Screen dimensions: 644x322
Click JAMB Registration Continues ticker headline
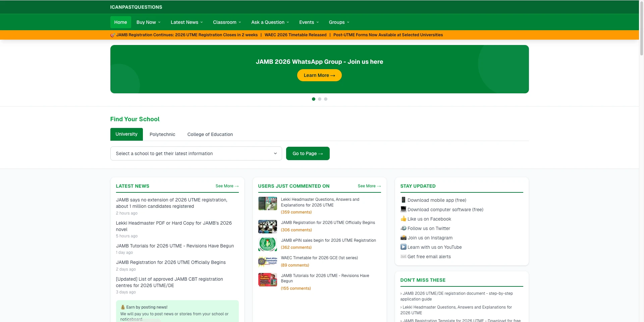(187, 35)
